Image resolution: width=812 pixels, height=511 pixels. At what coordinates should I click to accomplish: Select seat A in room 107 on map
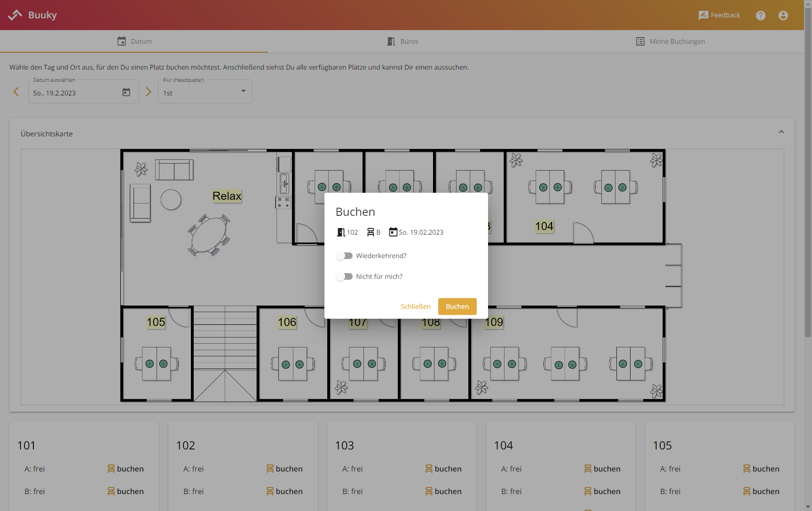pyautogui.click(x=357, y=364)
